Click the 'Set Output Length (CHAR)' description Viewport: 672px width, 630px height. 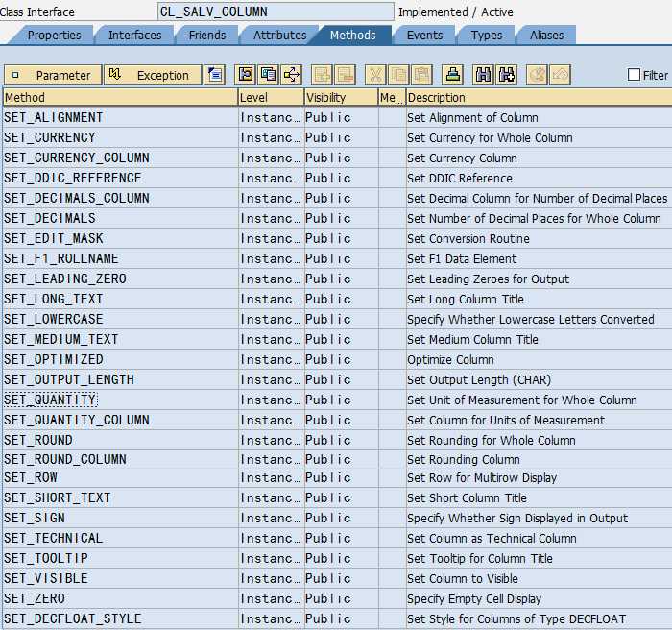coord(539,379)
